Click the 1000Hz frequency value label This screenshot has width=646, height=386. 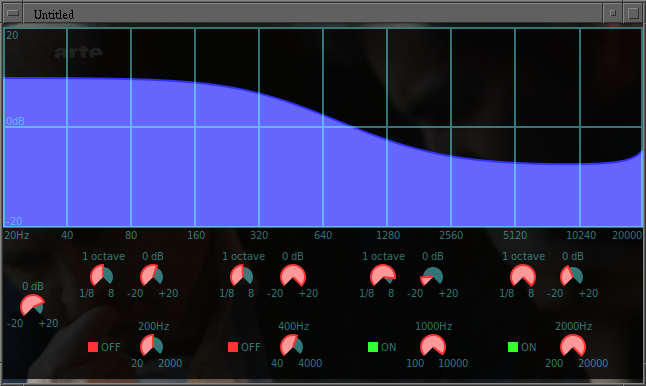(433, 326)
